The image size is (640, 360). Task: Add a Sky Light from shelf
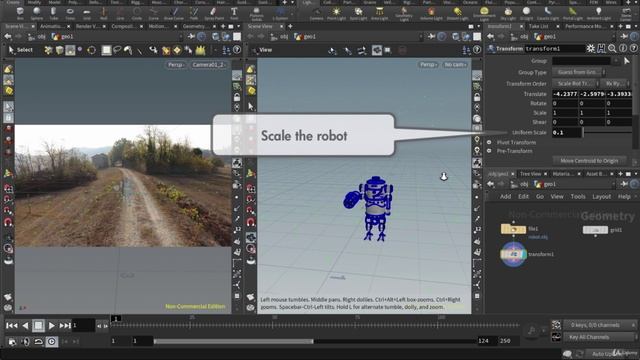coord(508,13)
